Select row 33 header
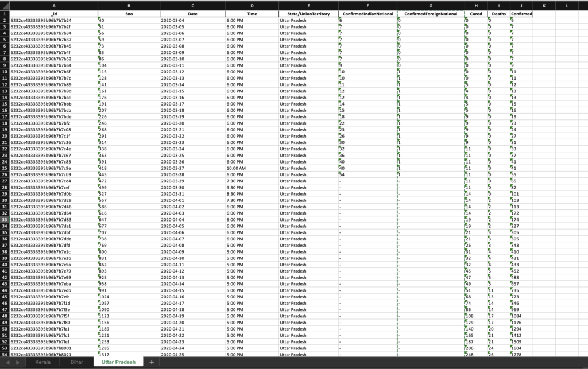The width and height of the screenshot is (588, 369). click(5, 219)
